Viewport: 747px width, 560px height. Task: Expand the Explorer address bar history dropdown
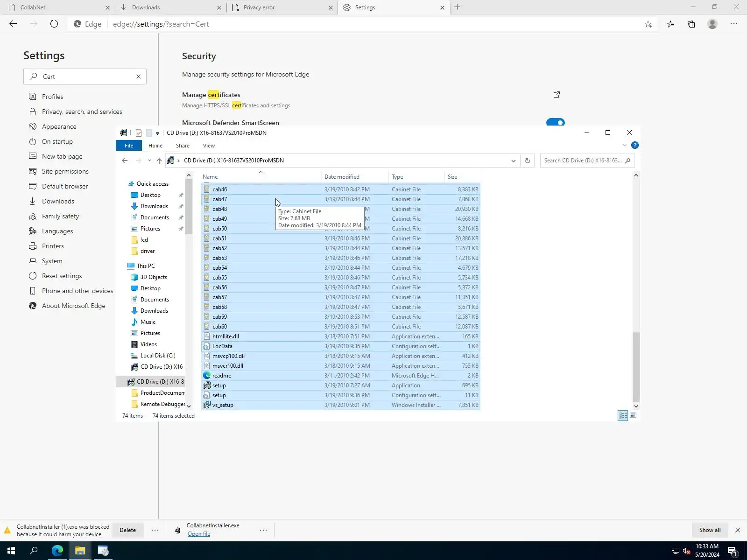point(513,161)
